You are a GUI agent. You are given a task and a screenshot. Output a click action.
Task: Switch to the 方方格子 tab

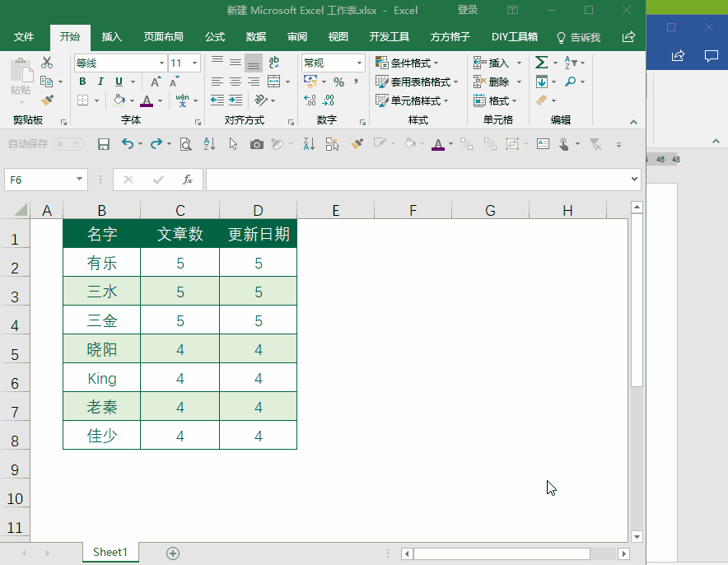pos(450,37)
